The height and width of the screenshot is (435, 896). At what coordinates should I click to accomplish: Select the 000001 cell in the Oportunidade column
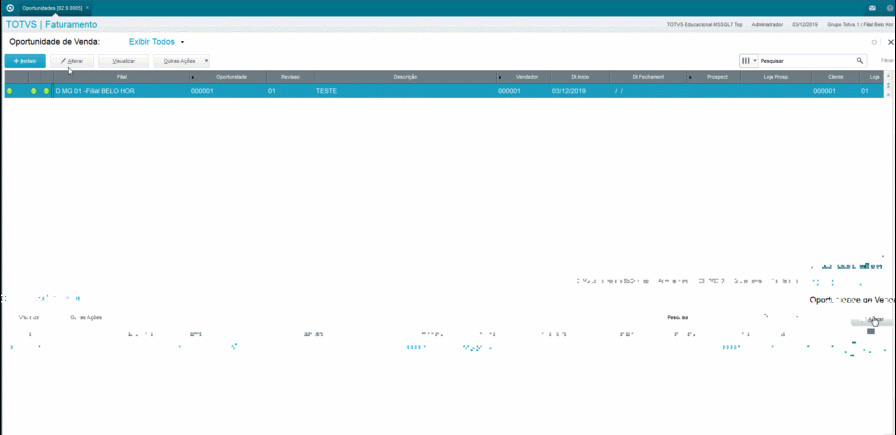coord(228,91)
